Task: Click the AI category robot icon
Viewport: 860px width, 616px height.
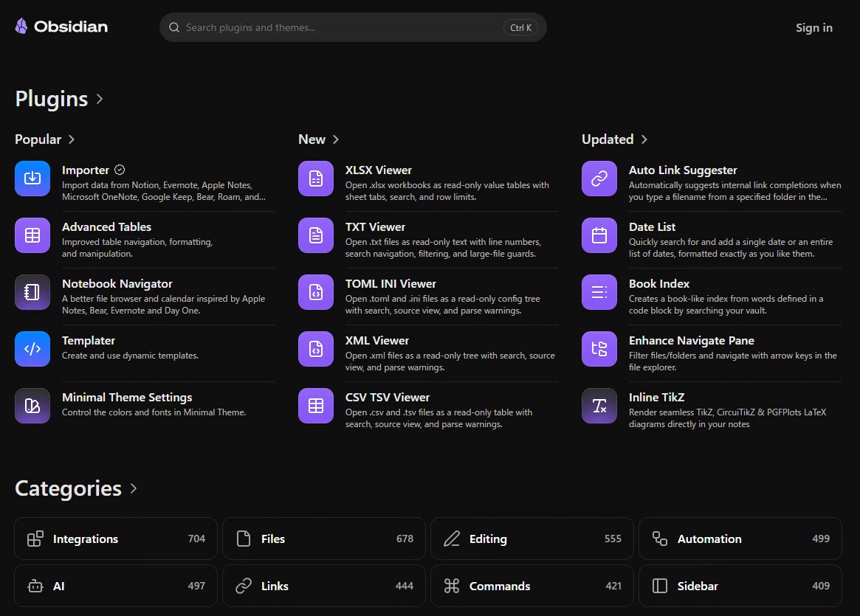Action: (x=35, y=586)
